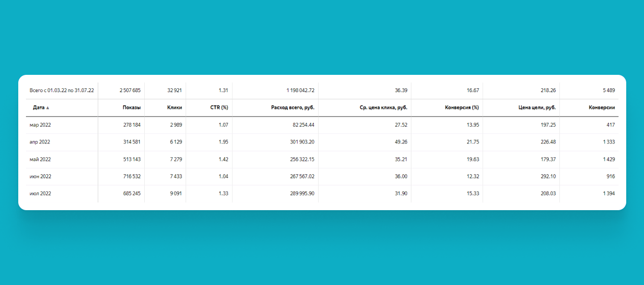Click CTR value 1.95

(223, 142)
